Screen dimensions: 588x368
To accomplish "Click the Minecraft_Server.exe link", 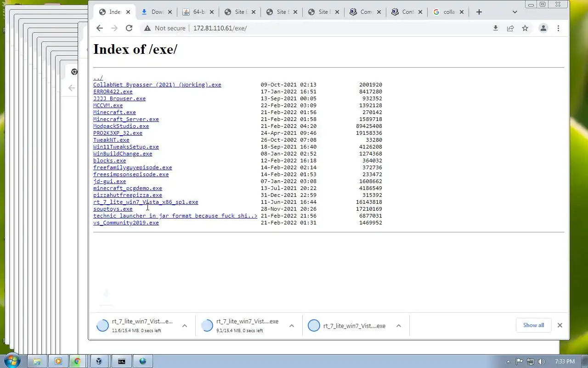I will (x=126, y=119).
